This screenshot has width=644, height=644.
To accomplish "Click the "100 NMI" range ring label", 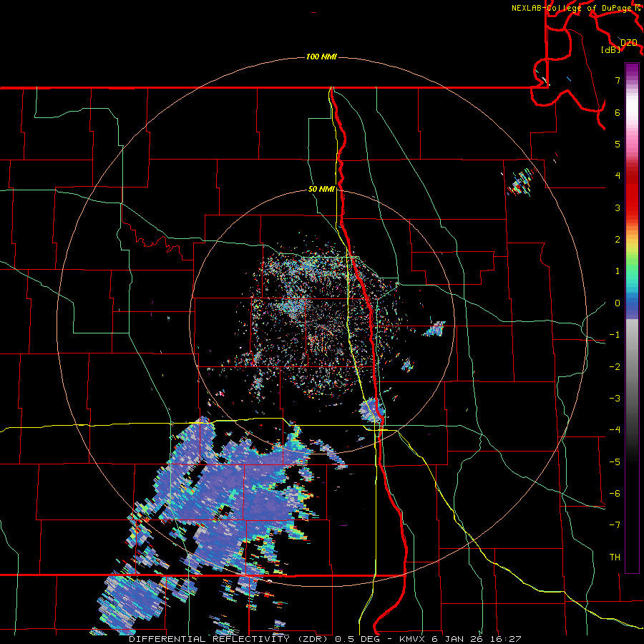I will click(x=321, y=57).
